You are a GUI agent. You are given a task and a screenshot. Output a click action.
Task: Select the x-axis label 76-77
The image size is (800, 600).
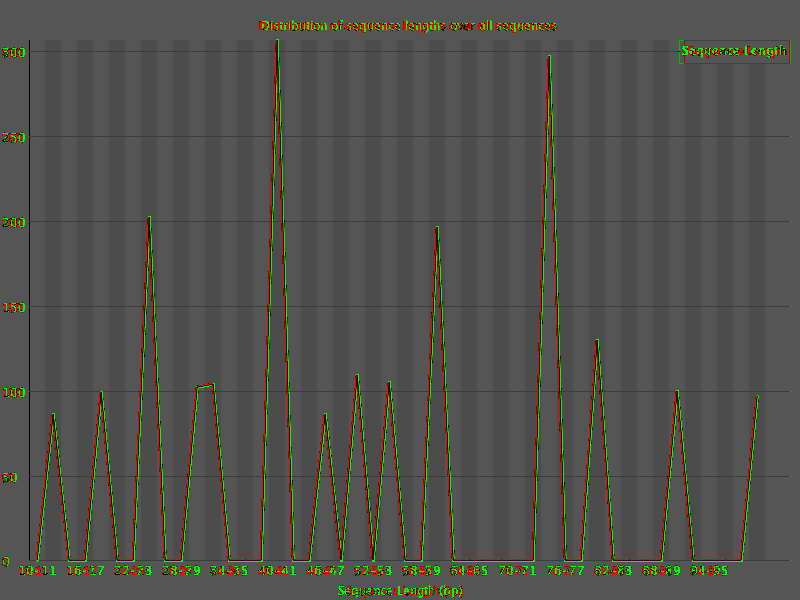coord(565,570)
